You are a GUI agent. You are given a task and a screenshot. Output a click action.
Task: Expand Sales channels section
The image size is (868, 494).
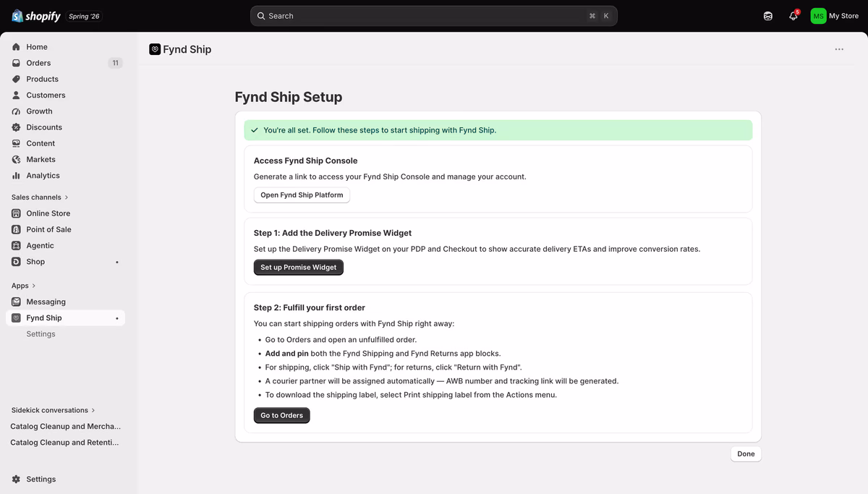coord(40,197)
